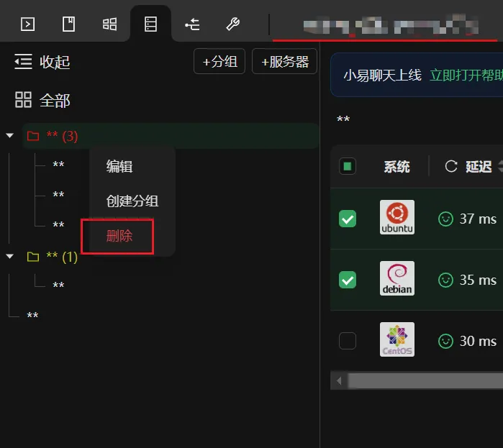Click the +服务器 button
503x448 pixels.
point(284,61)
